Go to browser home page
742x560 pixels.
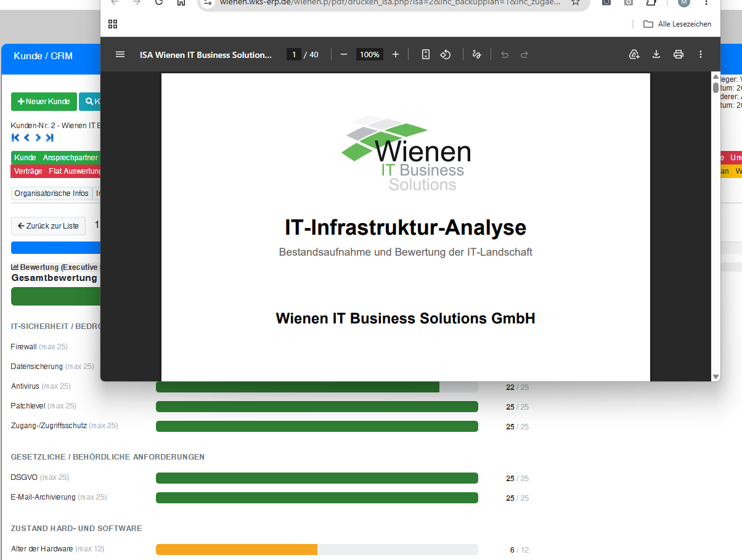coord(181,2)
